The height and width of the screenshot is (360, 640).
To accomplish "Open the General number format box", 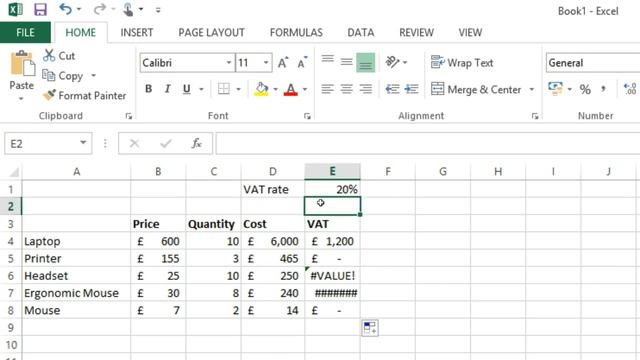I will pos(593,63).
